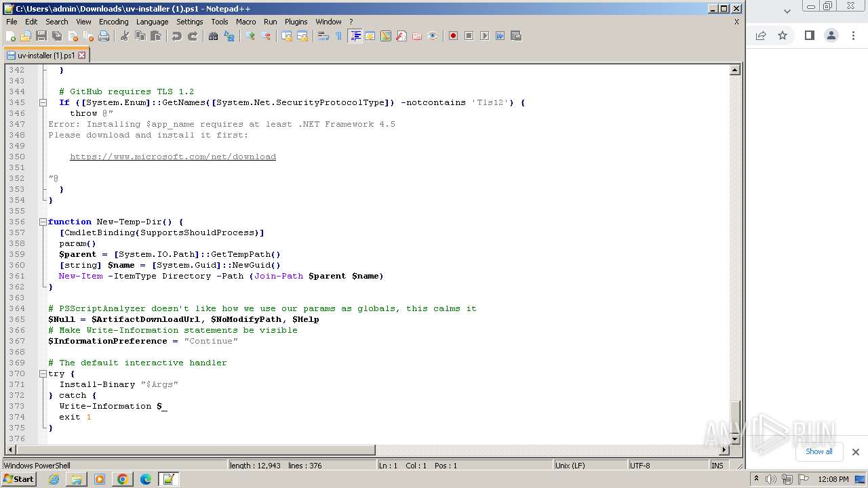Viewport: 868px width, 488px height.
Task: Open Internet Explorer from the taskbar
Action: [x=54, y=479]
